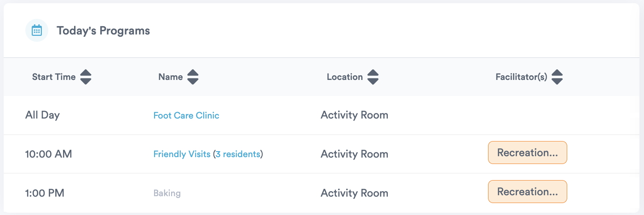Image resolution: width=644 pixels, height=215 pixels.
Task: Sort Name column descending with down arrow
Action: (x=193, y=81)
